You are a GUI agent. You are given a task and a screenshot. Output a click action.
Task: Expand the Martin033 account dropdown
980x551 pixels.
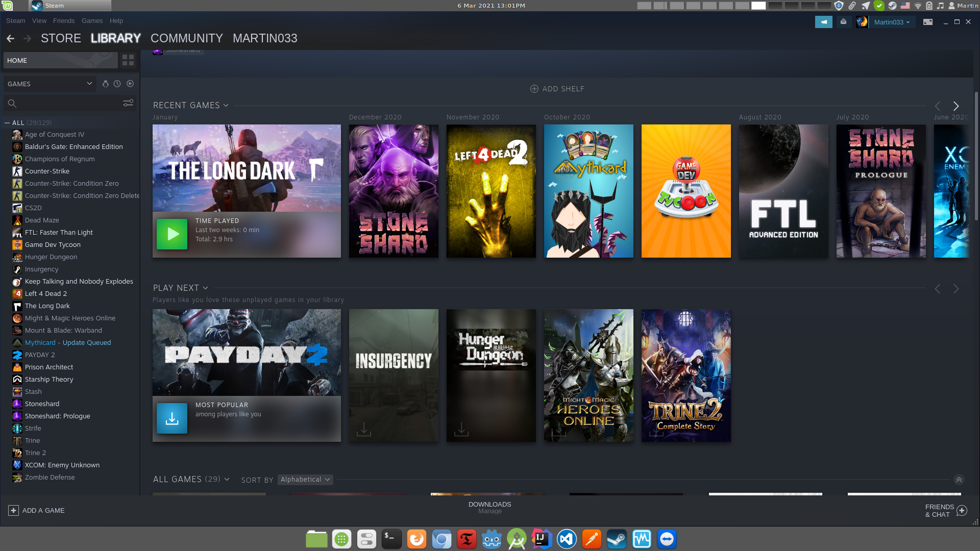[x=892, y=22]
